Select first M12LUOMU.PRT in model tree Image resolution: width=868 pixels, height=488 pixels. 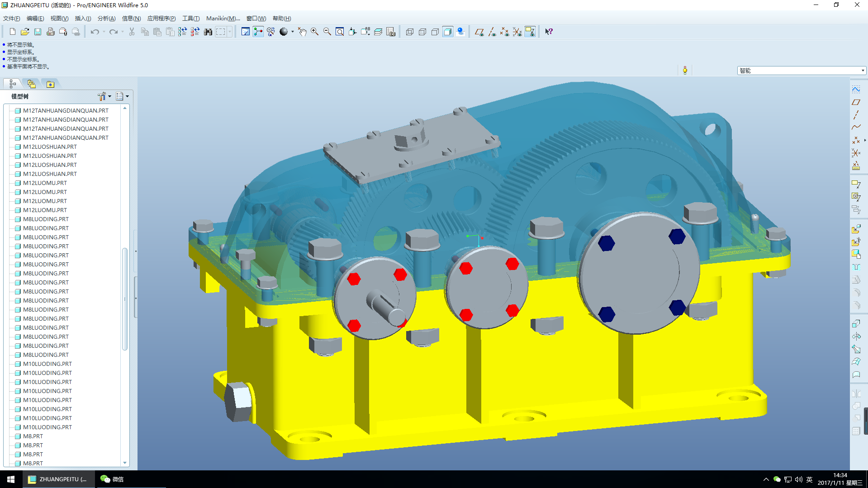point(45,183)
